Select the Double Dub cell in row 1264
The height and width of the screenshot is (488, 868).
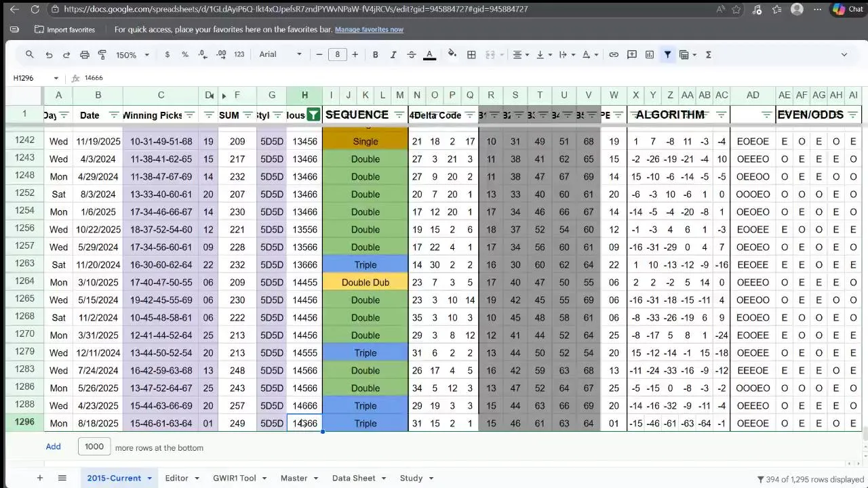366,283
